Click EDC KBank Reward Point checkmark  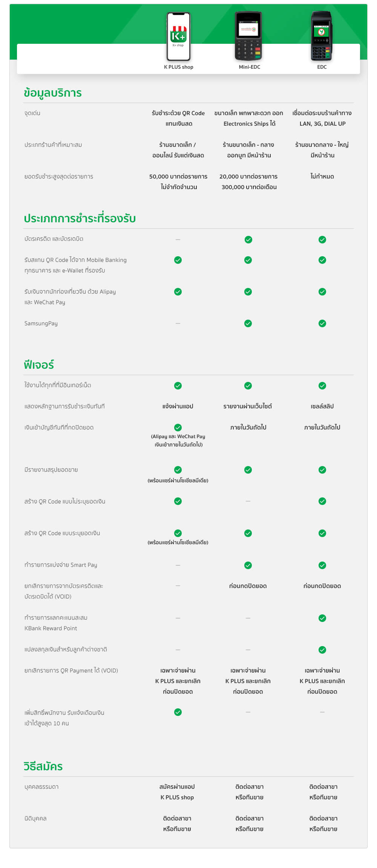point(322,618)
